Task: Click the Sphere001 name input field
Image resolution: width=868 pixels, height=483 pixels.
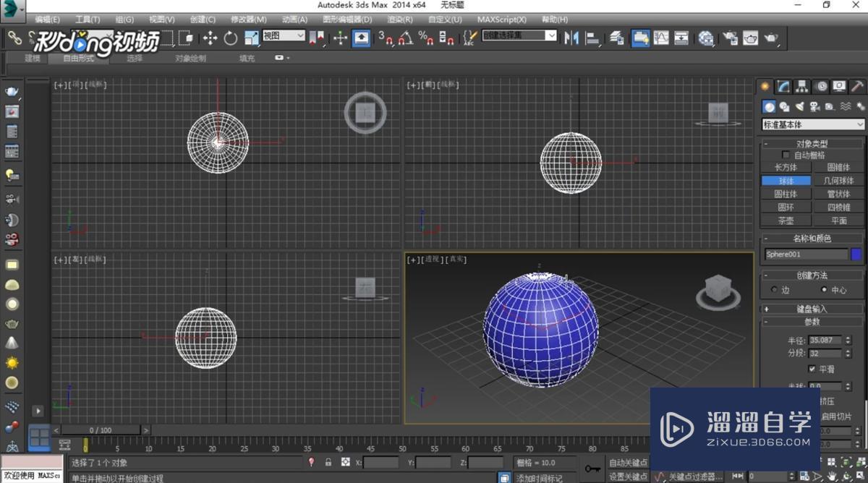Action: (x=804, y=254)
